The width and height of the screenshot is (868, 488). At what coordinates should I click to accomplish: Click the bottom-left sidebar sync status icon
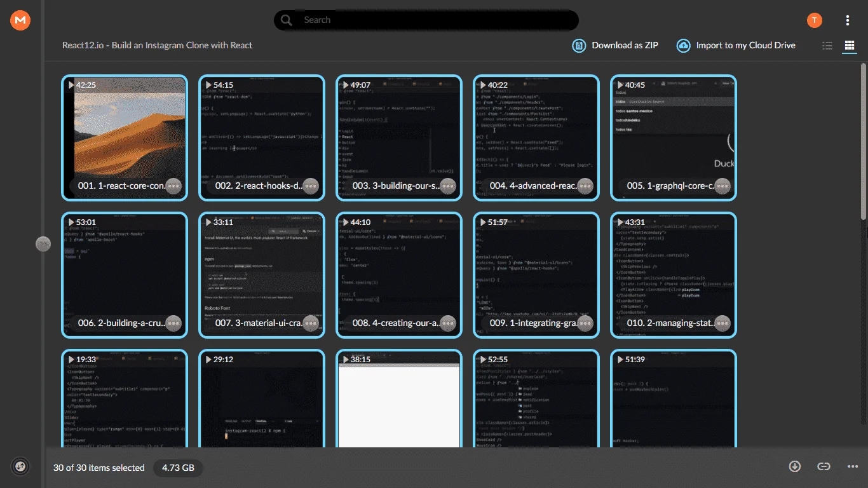coord(20,466)
